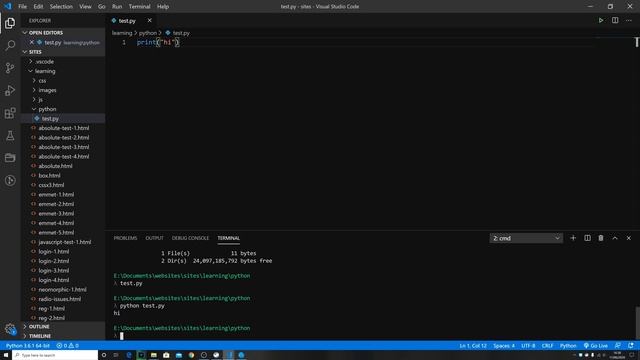Open the Windows Start menu
The width and height of the screenshot is (640, 360).
pos(6,355)
